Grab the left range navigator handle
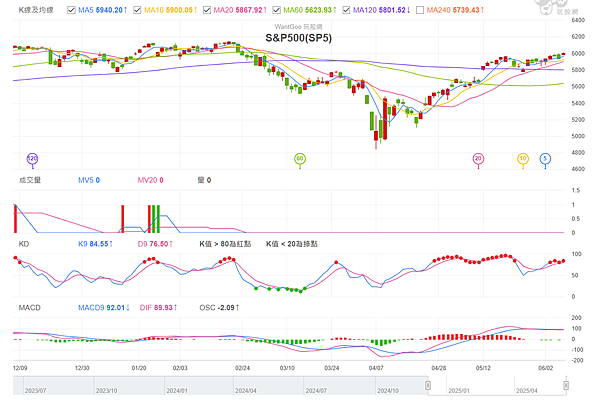The height and width of the screenshot is (402, 600). tap(428, 385)
